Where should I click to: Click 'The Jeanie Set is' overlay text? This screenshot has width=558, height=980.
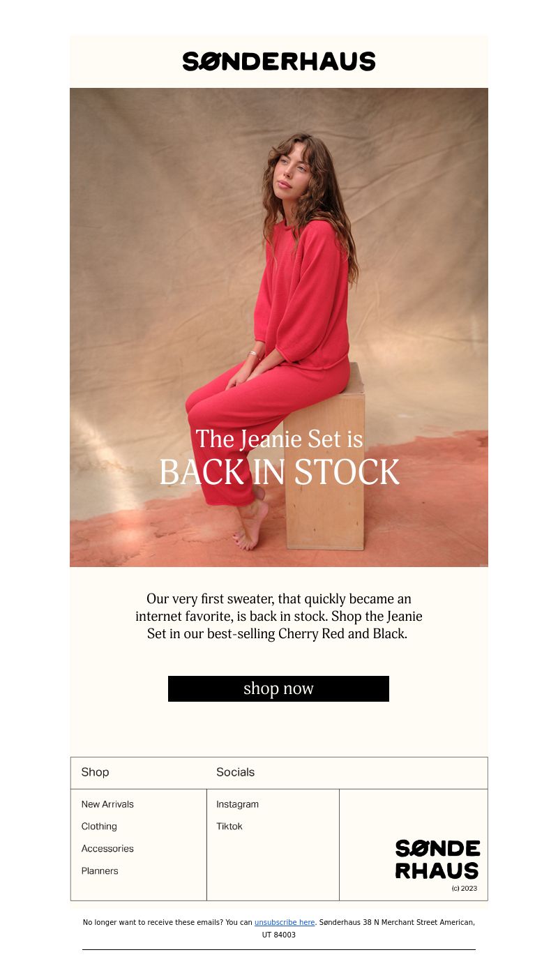[279, 439]
